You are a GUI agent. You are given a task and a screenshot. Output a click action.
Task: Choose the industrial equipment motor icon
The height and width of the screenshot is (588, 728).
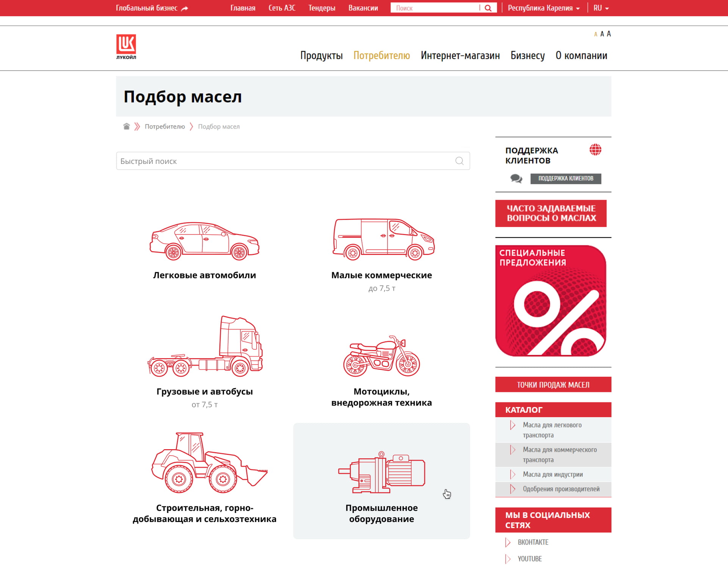coord(381,472)
